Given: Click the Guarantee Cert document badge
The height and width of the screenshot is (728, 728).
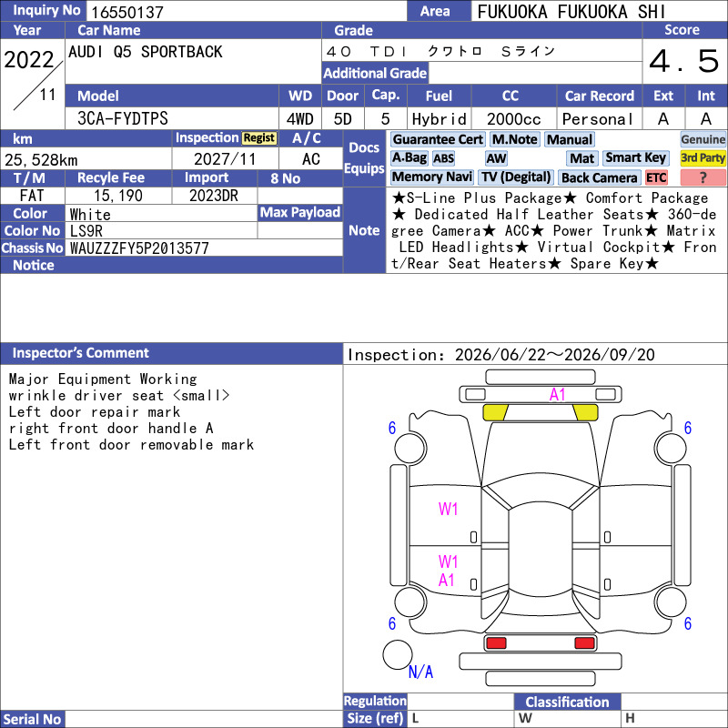Looking at the screenshot, I should 438,139.
